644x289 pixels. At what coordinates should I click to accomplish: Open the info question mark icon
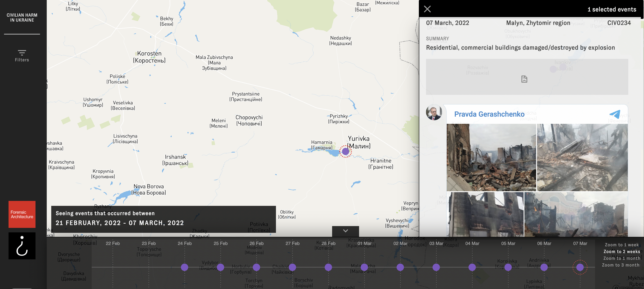[x=22, y=246]
